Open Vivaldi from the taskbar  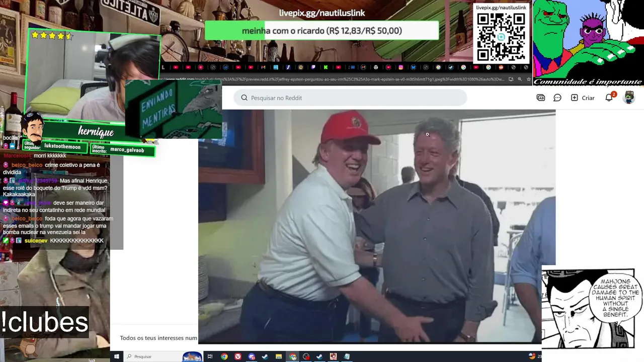tap(238, 356)
